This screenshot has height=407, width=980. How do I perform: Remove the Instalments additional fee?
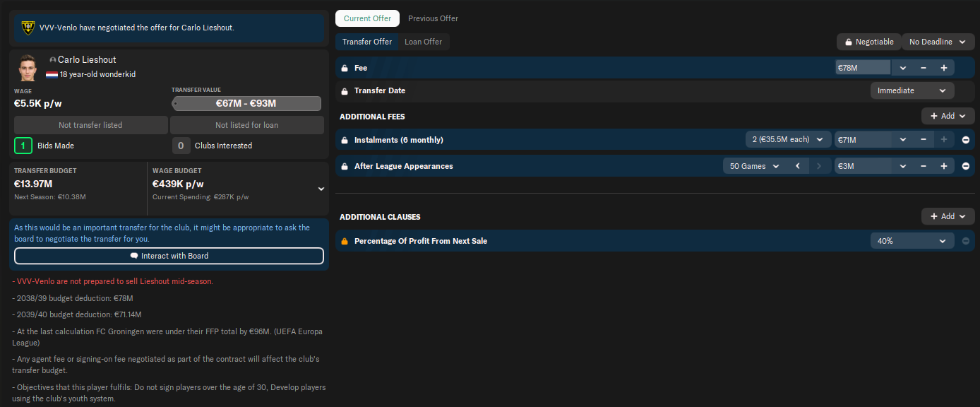965,140
